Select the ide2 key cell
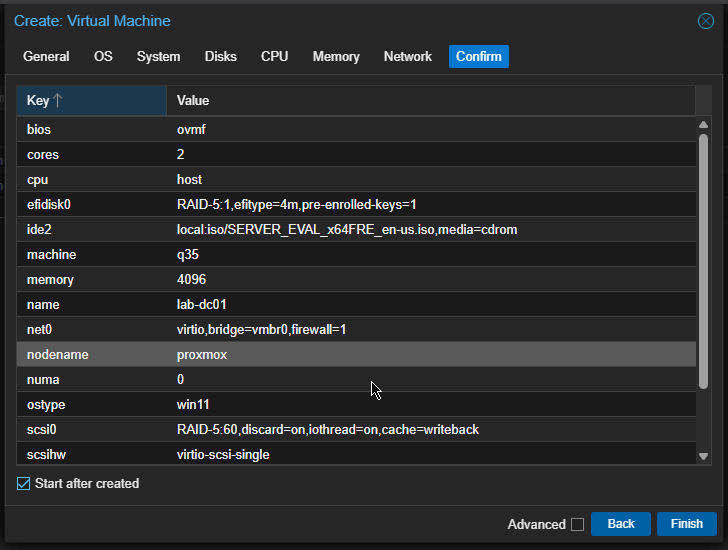728x550 pixels. point(91,230)
